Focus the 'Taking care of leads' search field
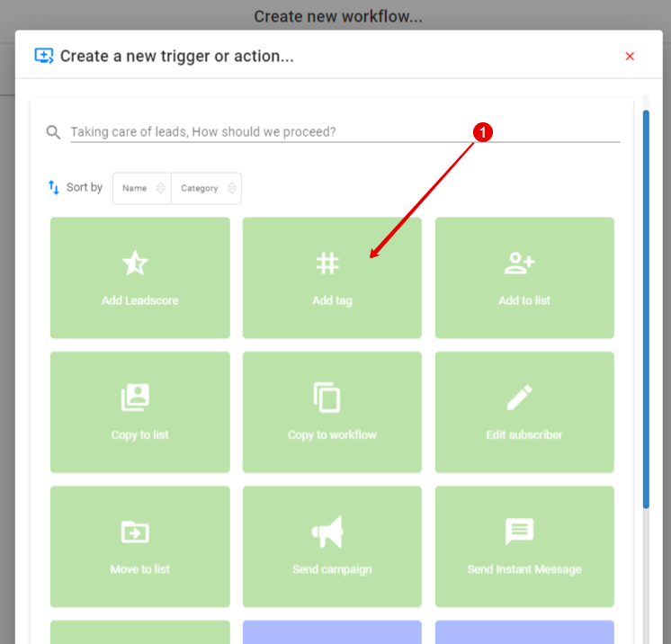The height and width of the screenshot is (644, 671). click(345, 132)
